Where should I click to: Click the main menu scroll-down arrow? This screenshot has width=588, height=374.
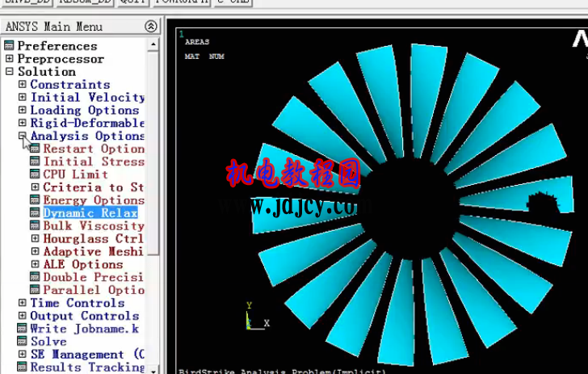point(153,371)
